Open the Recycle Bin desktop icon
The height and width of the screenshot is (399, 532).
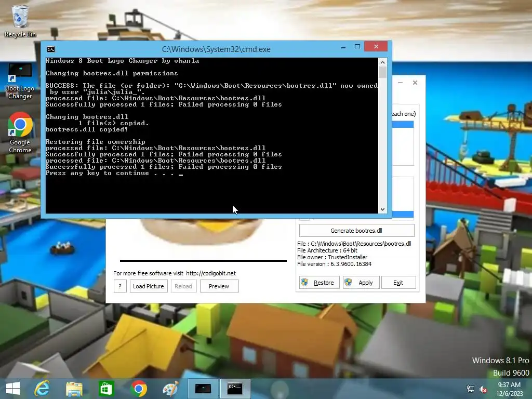(x=20, y=21)
